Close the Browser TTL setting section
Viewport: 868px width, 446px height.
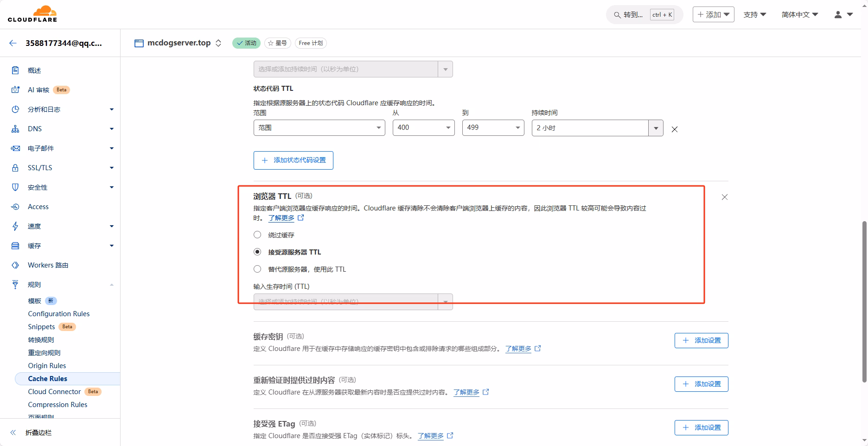pyautogui.click(x=724, y=197)
